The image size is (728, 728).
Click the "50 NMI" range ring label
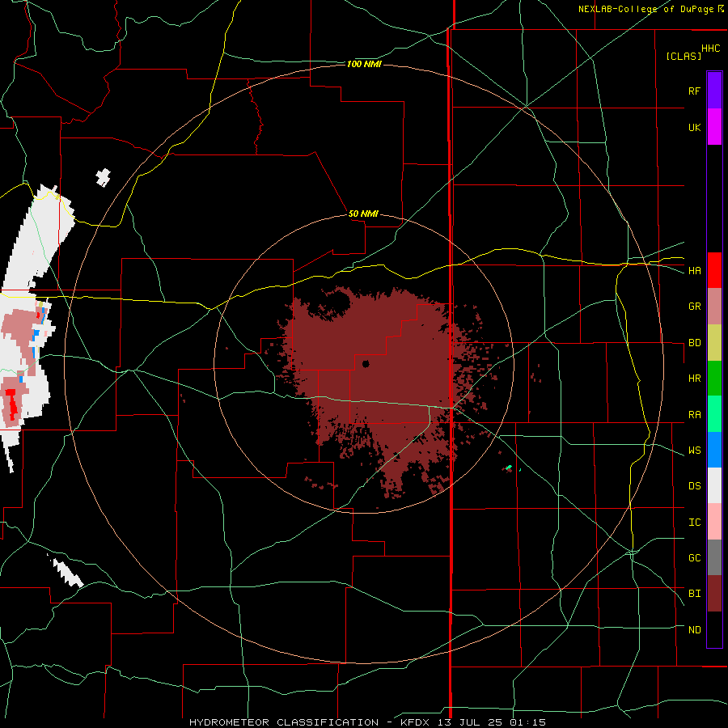coord(363,214)
